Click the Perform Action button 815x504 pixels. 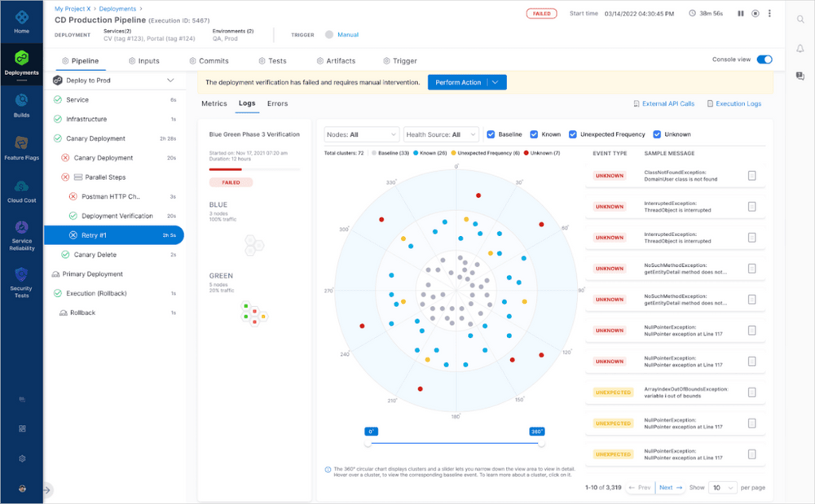tap(458, 82)
